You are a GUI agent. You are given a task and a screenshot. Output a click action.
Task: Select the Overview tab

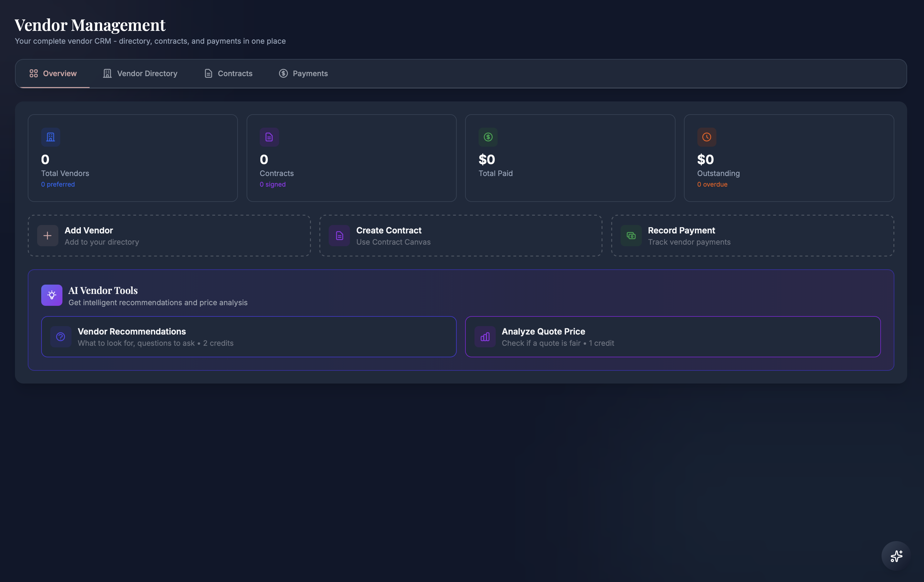point(53,73)
